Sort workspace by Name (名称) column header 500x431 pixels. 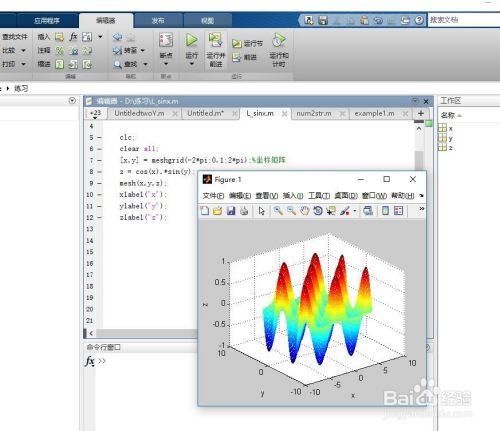[x=451, y=115]
